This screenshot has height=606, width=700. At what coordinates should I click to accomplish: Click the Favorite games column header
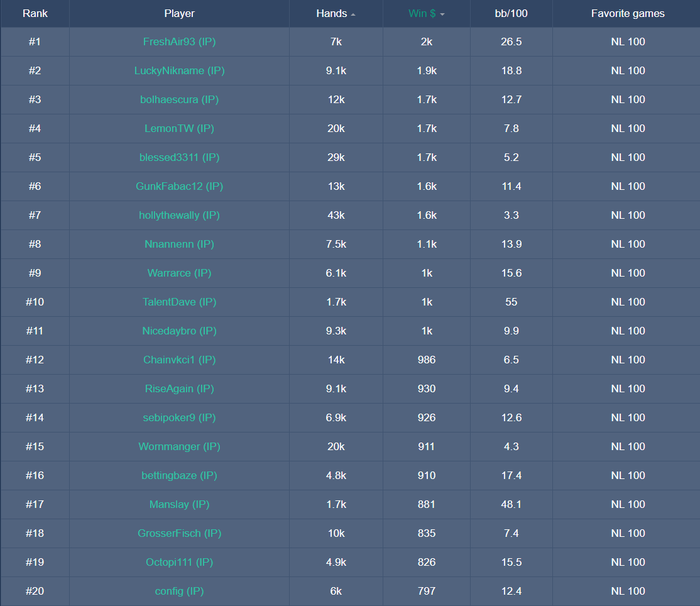[628, 13]
